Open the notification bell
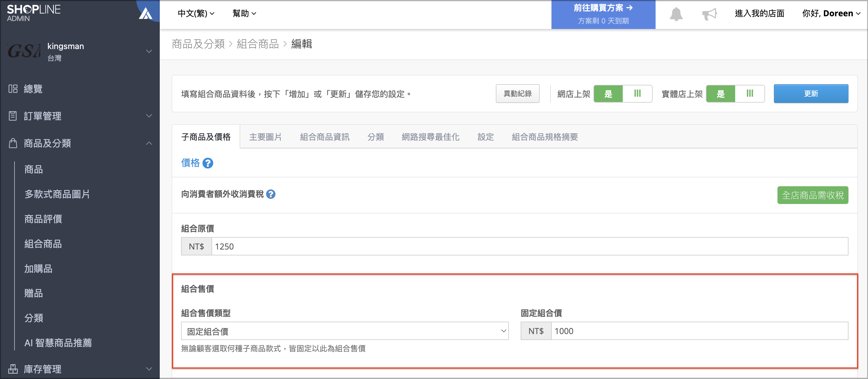 click(x=676, y=14)
